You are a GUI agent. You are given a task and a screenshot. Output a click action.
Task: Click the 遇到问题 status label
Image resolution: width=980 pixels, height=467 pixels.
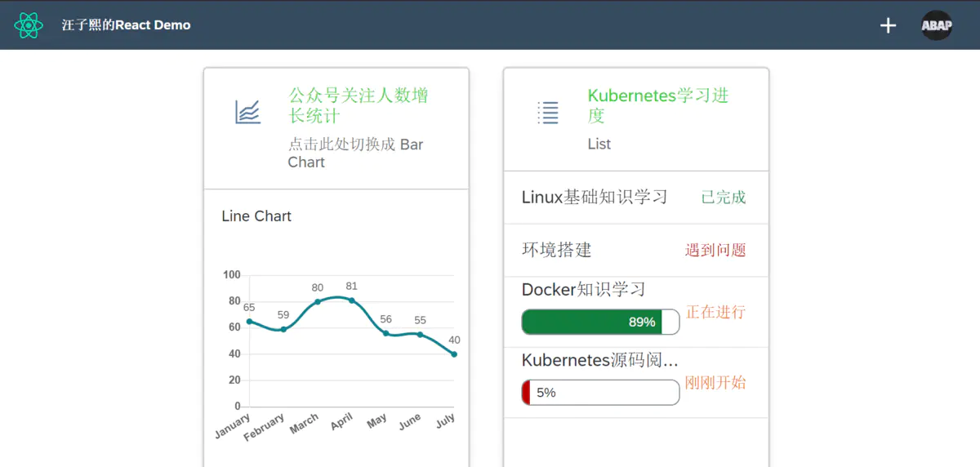715,250
